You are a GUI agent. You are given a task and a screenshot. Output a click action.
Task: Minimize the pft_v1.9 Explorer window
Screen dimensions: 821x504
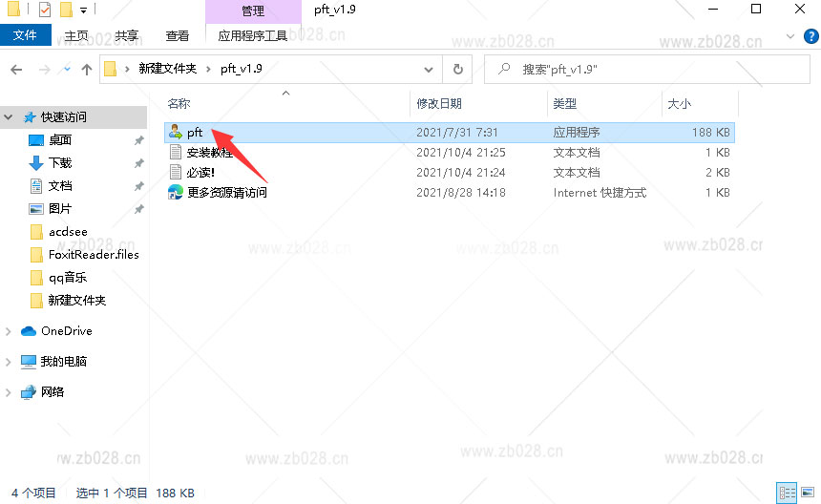(x=712, y=10)
